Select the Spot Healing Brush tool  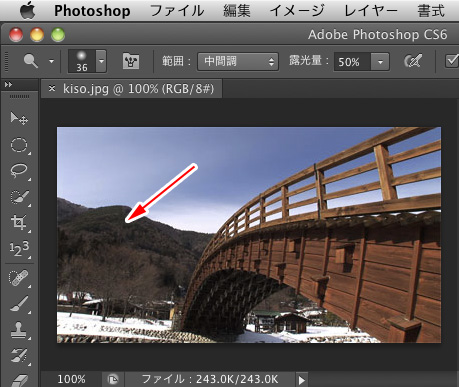[19, 278]
